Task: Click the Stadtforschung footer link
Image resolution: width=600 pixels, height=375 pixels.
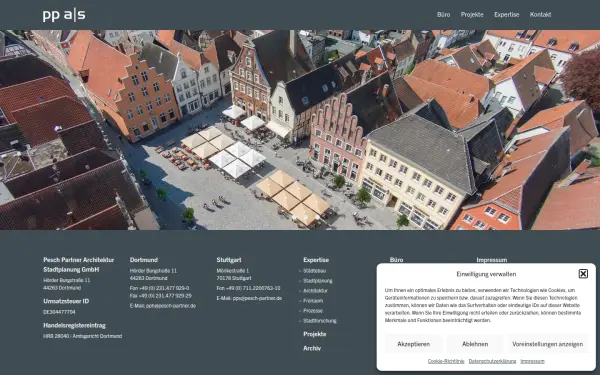Action: 320,321
